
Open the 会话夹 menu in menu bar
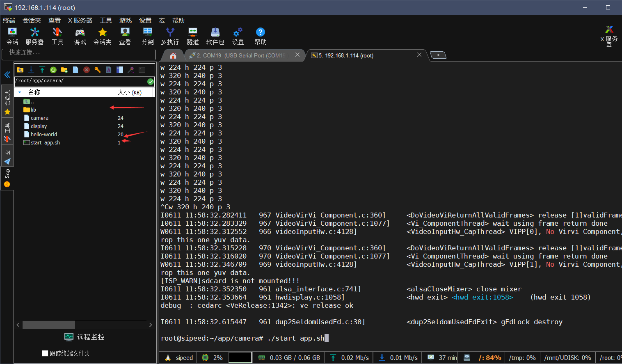pos(32,20)
